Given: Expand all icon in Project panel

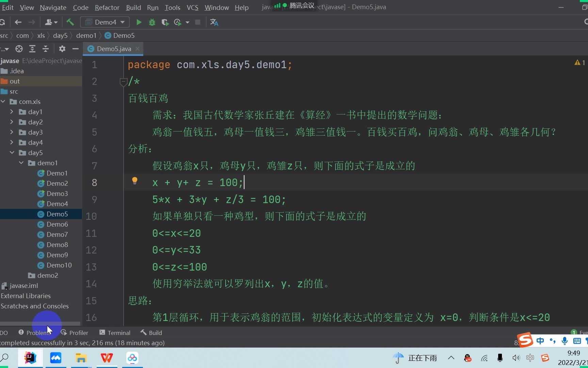Looking at the screenshot, I should pos(32,49).
